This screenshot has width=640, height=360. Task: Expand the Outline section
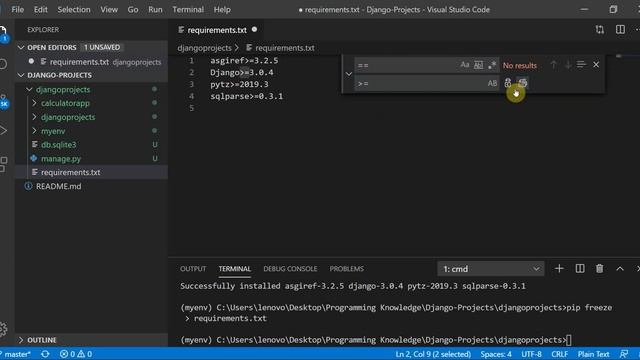21,340
